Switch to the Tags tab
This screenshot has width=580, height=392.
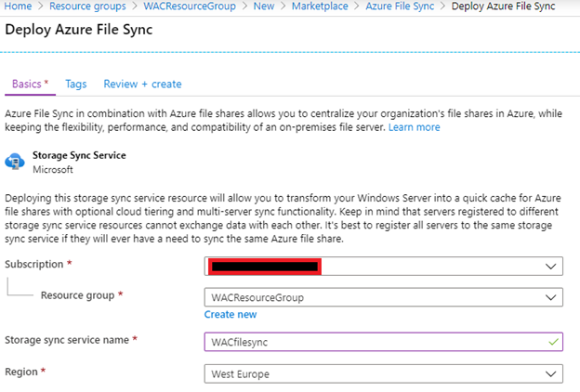(76, 85)
